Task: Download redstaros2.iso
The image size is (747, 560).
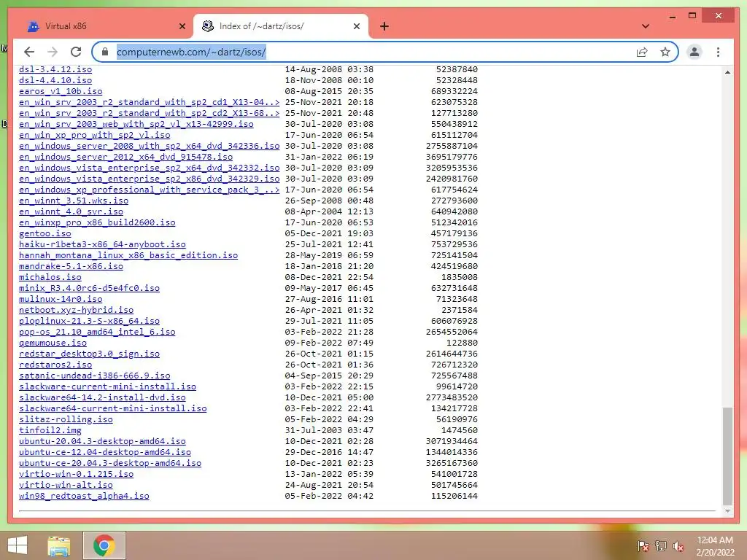Action: 55,365
